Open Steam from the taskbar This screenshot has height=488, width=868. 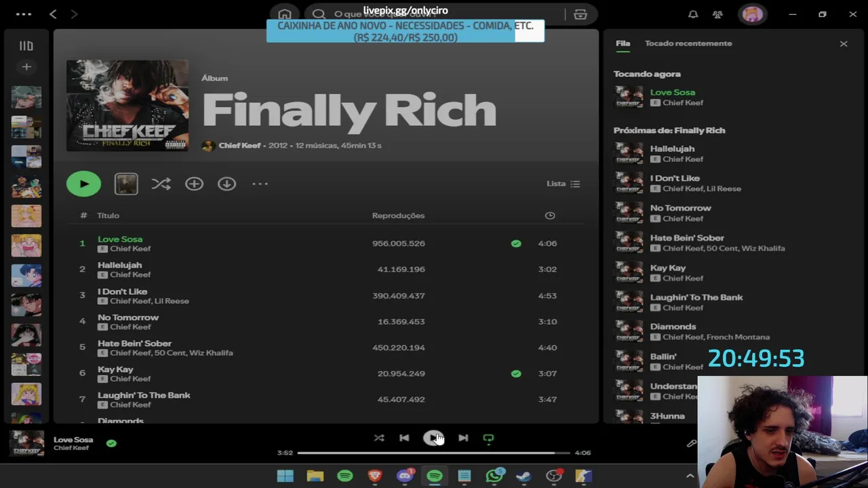click(524, 476)
